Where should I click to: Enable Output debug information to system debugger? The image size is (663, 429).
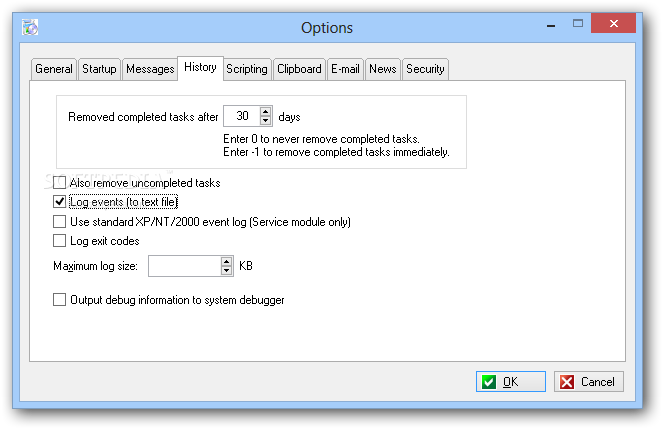(60, 300)
